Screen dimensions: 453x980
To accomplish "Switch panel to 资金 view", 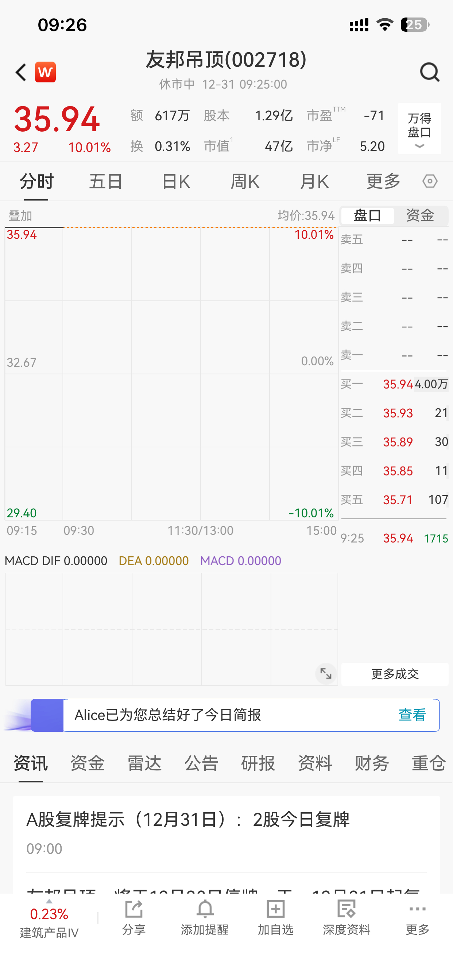I will [x=420, y=216].
